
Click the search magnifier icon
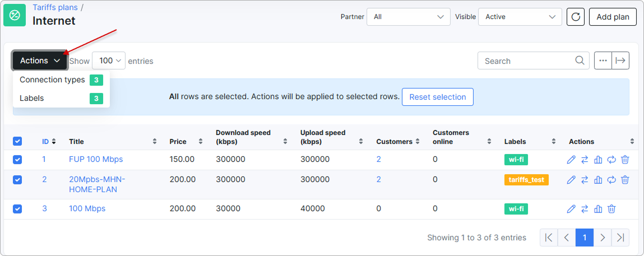tap(580, 60)
